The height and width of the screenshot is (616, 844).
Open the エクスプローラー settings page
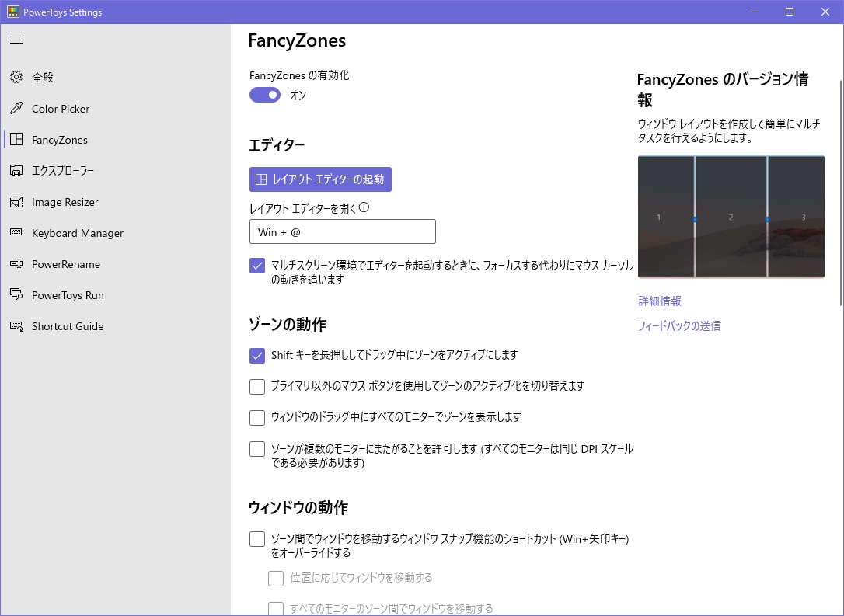click(115, 171)
